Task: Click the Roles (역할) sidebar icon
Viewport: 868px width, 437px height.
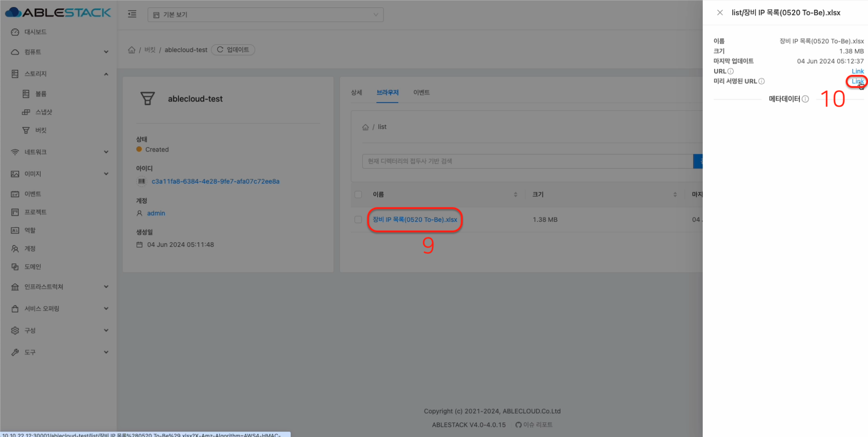Action: (x=15, y=230)
